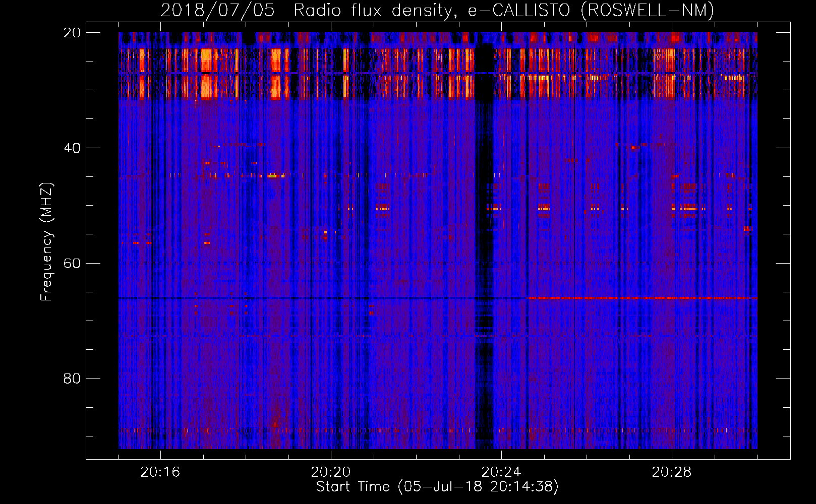The image size is (816, 504).
Task: Click the '20:20' time tick label
Action: click(331, 472)
